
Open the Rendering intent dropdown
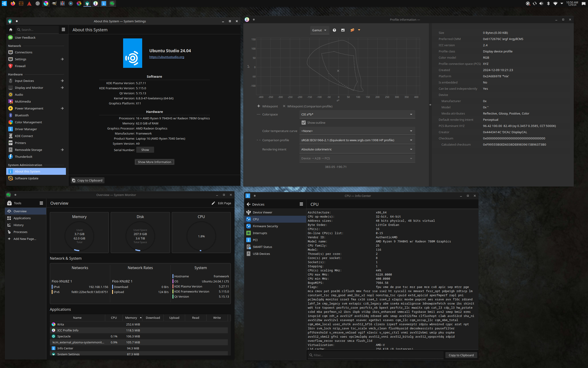[357, 149]
